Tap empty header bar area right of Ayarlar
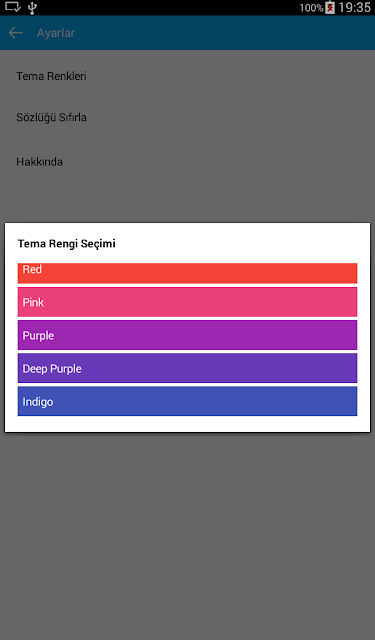The image size is (375, 640). coord(224,33)
